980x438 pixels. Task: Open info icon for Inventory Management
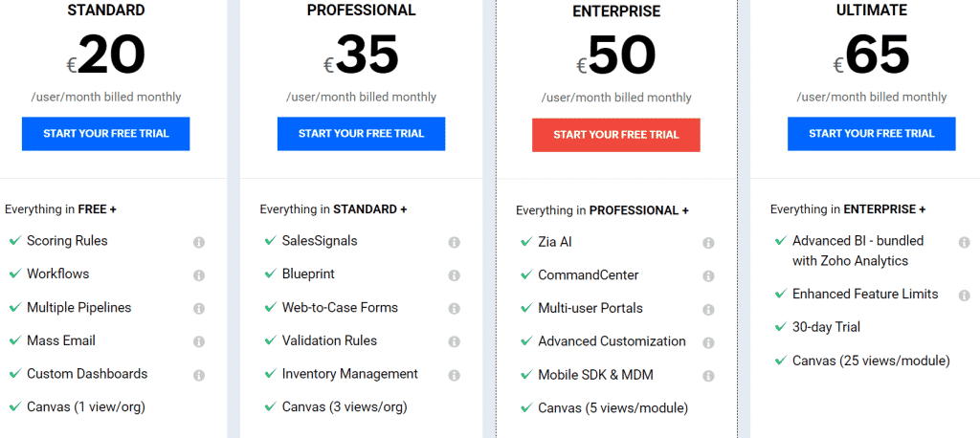tap(455, 376)
